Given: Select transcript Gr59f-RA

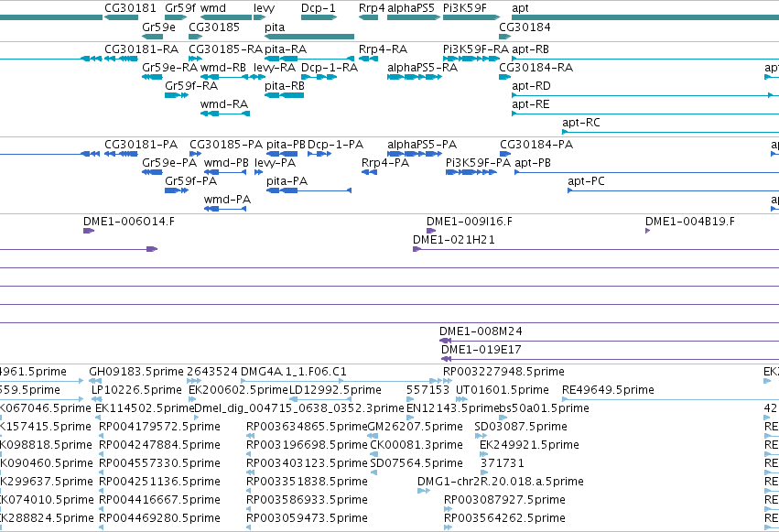Looking at the screenshot, I should pos(191,86).
